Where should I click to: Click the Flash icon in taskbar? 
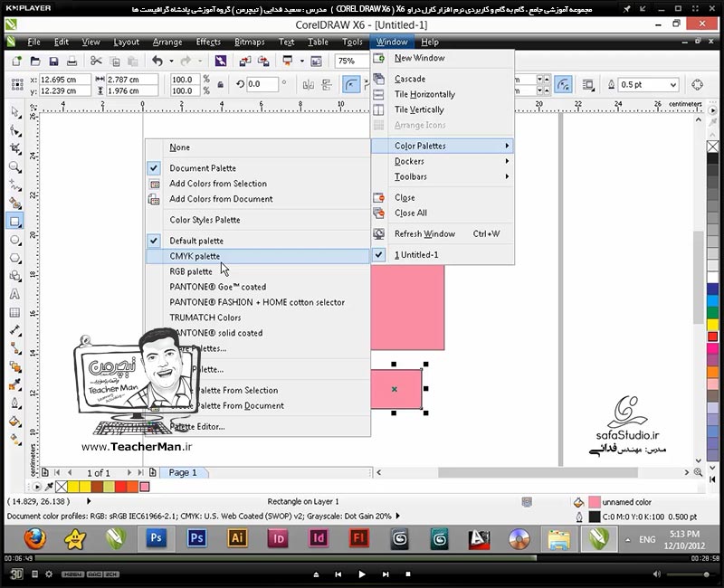358,538
